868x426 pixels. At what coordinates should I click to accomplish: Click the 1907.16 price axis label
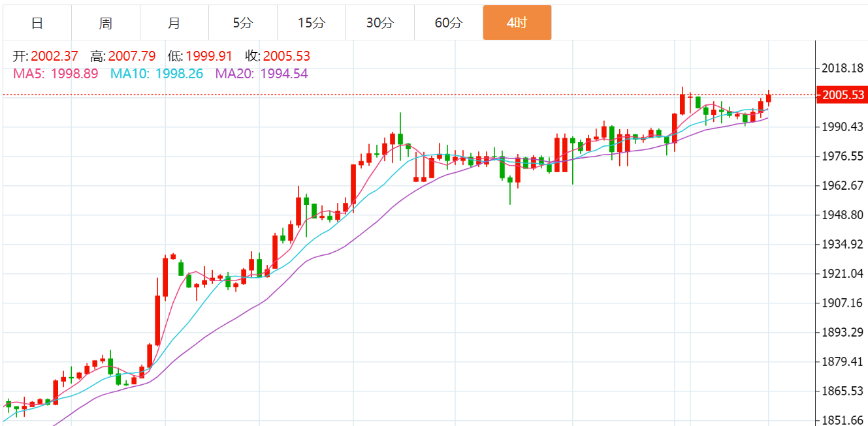(x=843, y=303)
